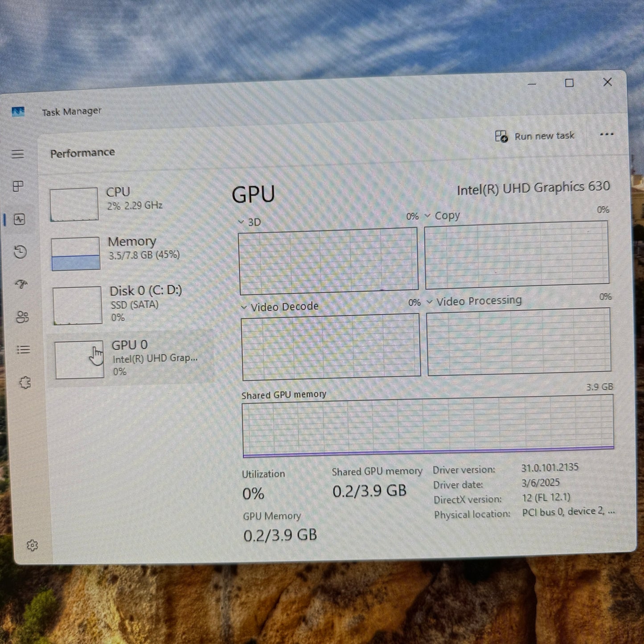The width and height of the screenshot is (644, 644).
Task: Click Run new task button
Action: point(535,136)
